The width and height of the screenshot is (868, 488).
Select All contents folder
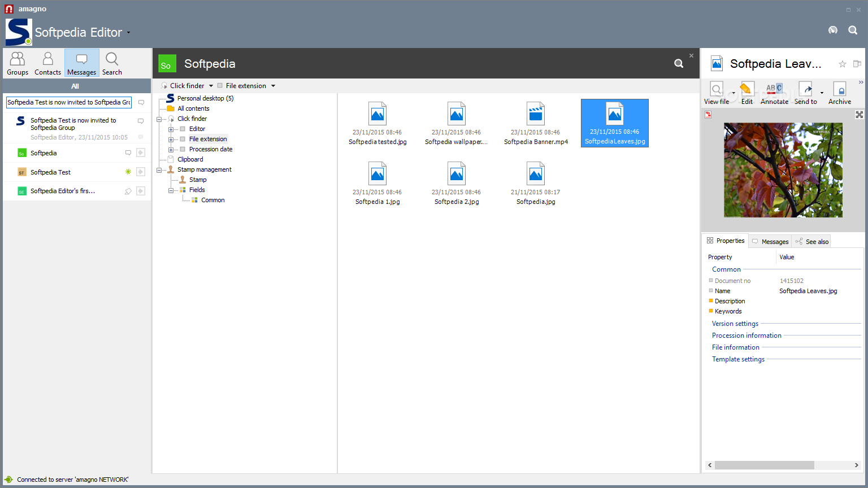tap(193, 108)
